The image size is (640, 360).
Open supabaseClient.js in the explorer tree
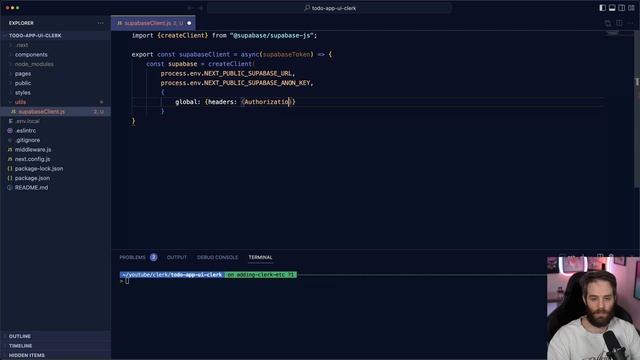(42, 111)
